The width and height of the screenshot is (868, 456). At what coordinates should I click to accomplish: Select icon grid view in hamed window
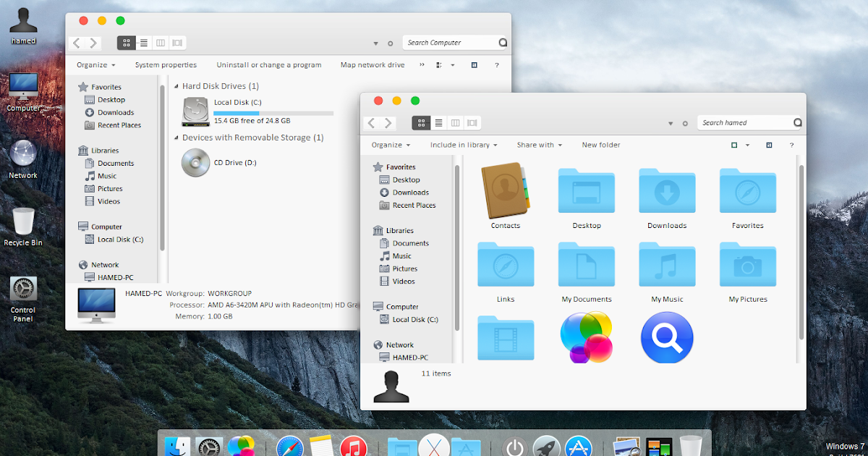click(421, 123)
